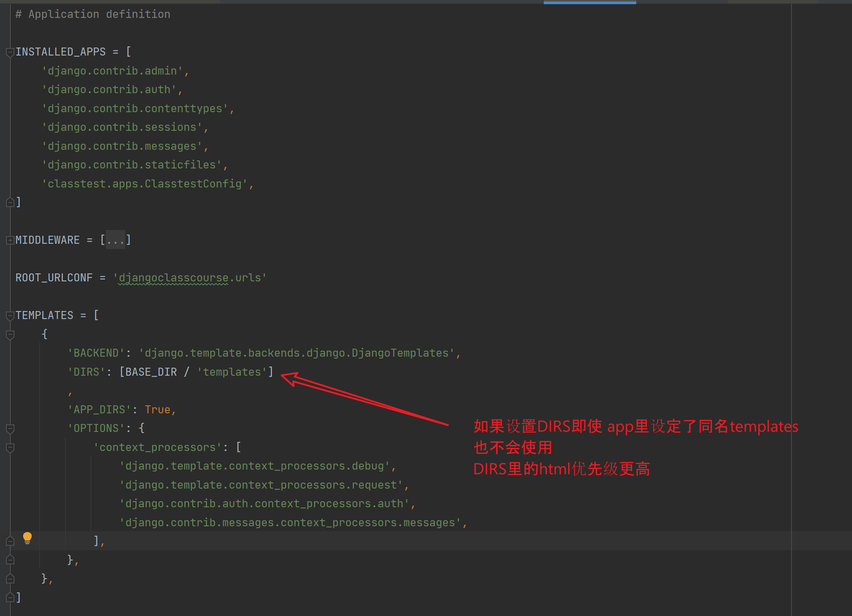Click fold-end marker at INSTALLED_APPS closing bracket
This screenshot has height=616, width=852.
pos(10,202)
